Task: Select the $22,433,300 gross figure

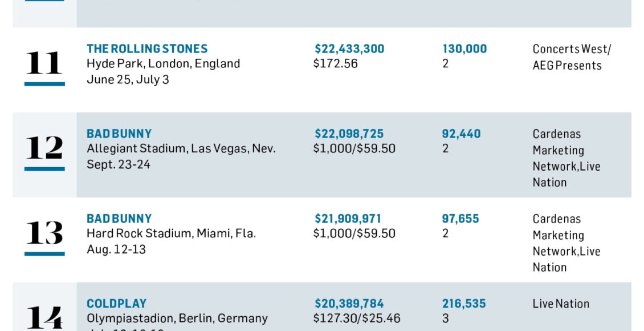Action: (x=349, y=49)
